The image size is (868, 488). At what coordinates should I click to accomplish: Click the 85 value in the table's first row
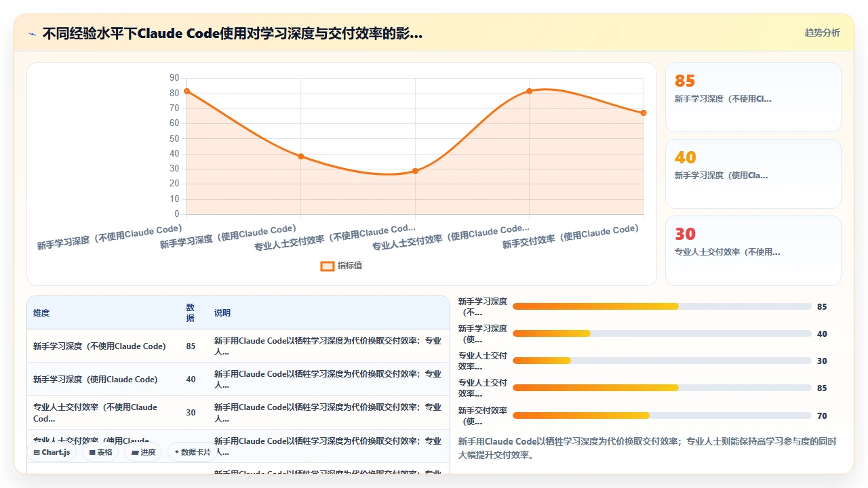191,346
